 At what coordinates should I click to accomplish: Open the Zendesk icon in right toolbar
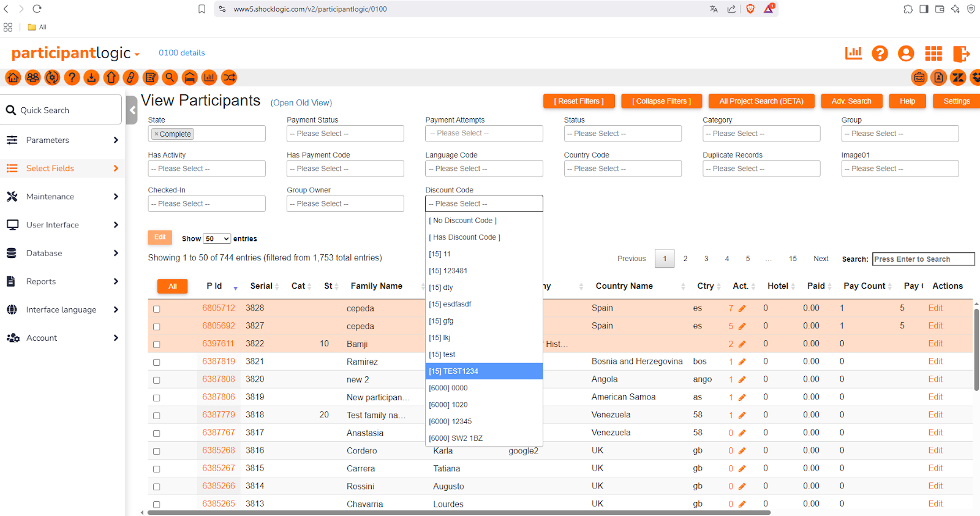958,78
